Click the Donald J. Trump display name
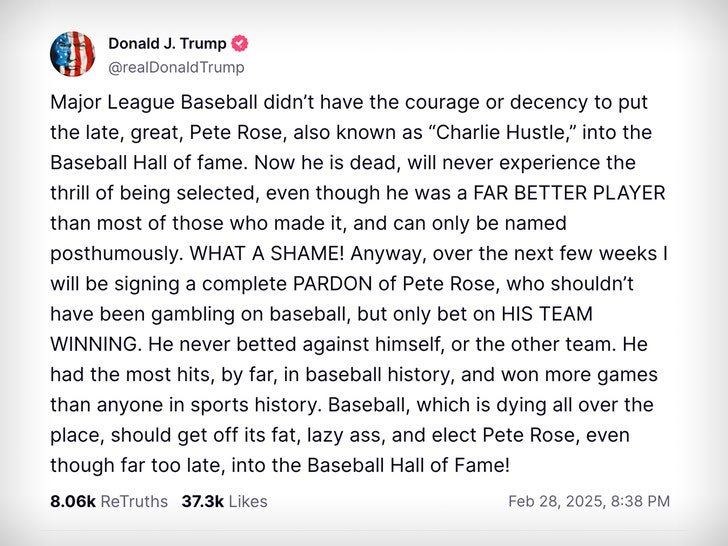Image resolution: width=728 pixels, height=546 pixels. tap(167, 44)
